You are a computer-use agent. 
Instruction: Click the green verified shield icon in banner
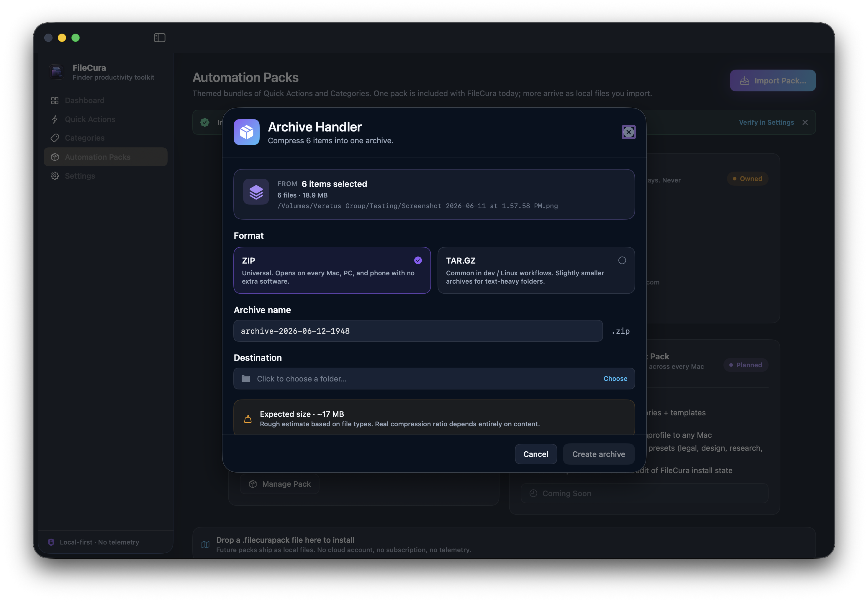click(x=205, y=122)
